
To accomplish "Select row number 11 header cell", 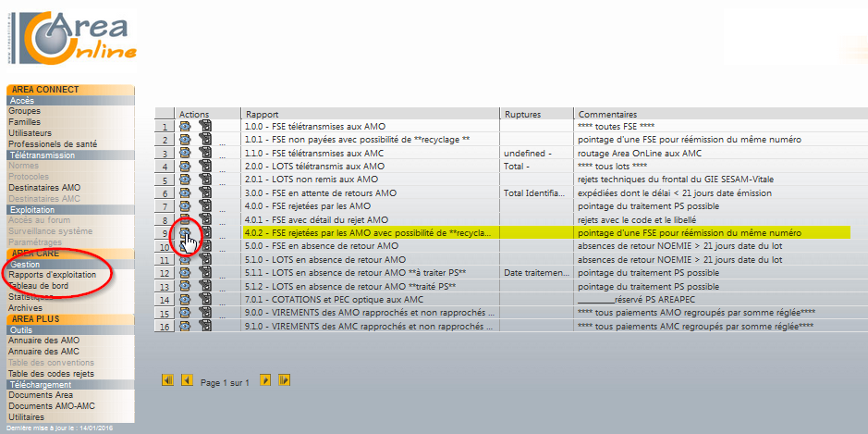I will click(x=164, y=259).
